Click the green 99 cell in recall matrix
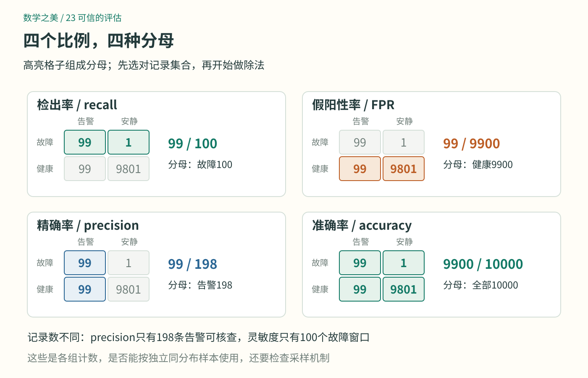588x378 pixels. pos(85,142)
